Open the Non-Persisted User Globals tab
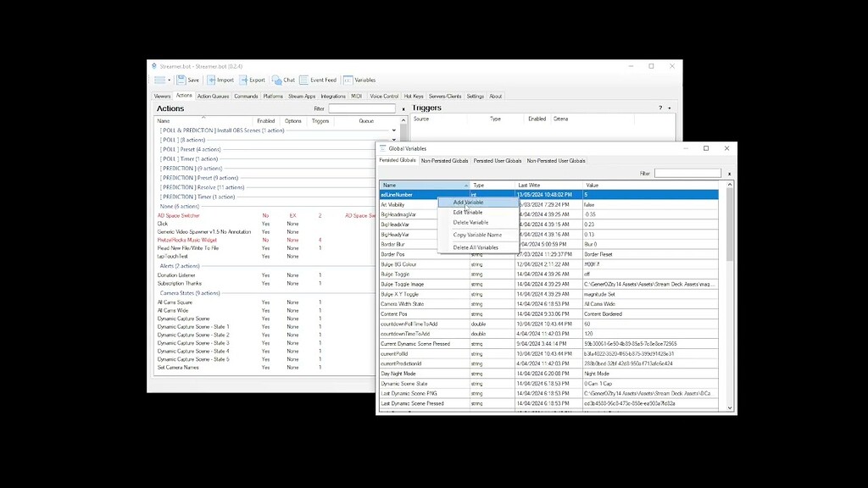The image size is (868, 488). tap(556, 161)
